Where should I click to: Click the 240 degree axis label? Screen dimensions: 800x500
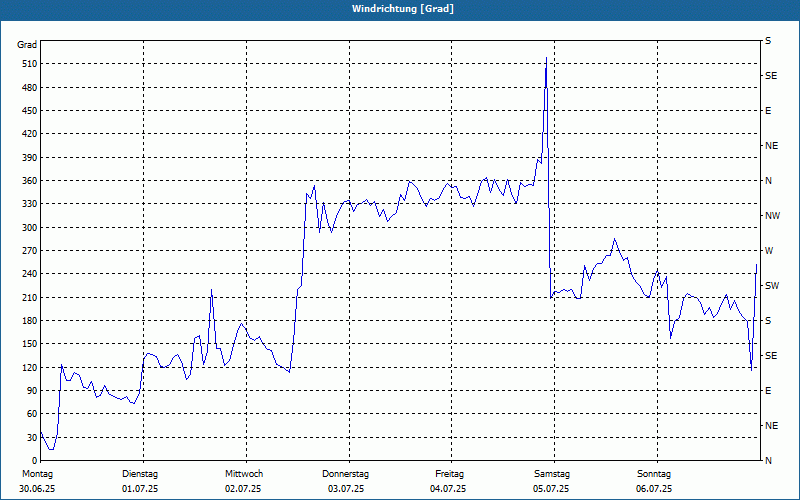pos(30,274)
